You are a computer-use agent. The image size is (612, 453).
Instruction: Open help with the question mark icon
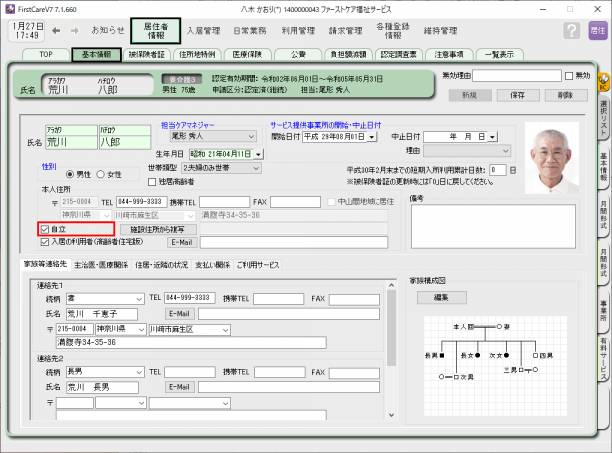[571, 30]
